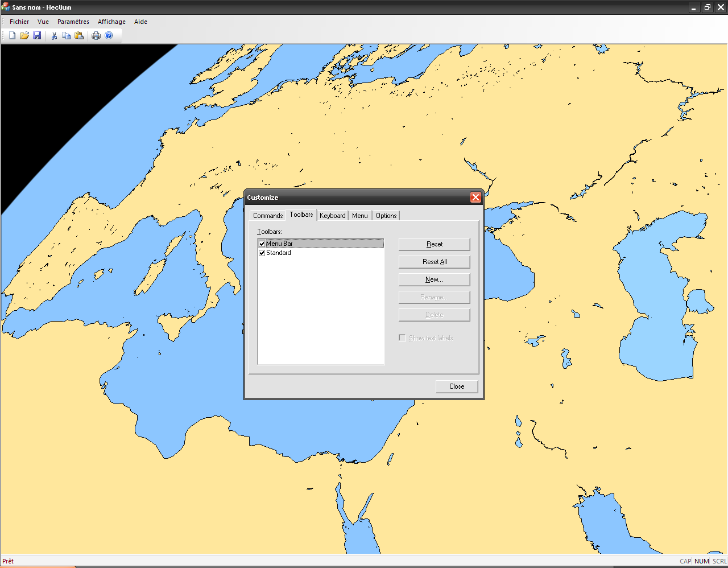Click the Copy icon in the toolbar
728x568 pixels.
point(67,36)
